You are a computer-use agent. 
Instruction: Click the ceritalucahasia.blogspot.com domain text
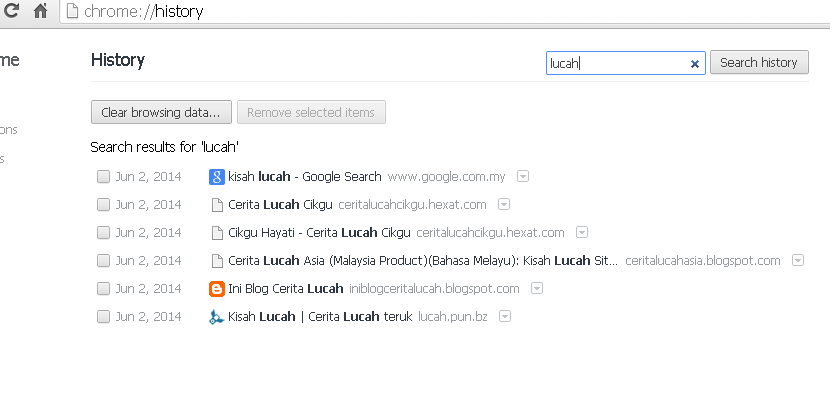(703, 261)
